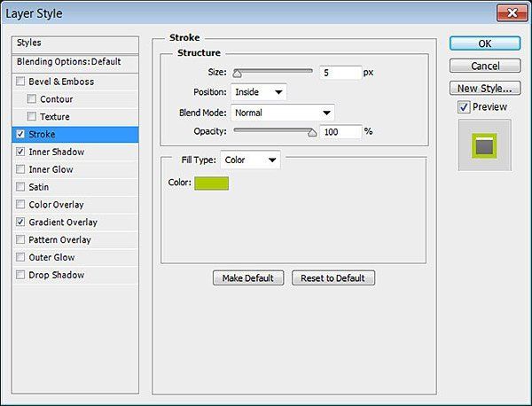Enable the Satin checkbox
The image size is (532, 406).
point(20,187)
